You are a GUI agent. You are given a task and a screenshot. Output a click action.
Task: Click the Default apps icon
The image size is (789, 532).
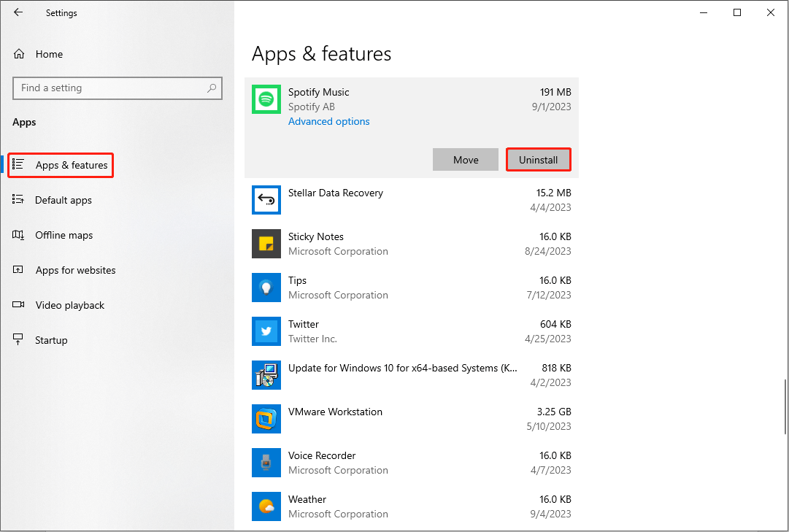(x=18, y=199)
